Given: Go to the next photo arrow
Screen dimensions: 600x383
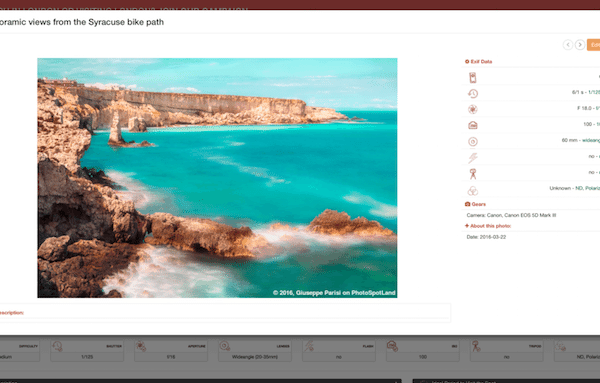Looking at the screenshot, I should tap(580, 45).
